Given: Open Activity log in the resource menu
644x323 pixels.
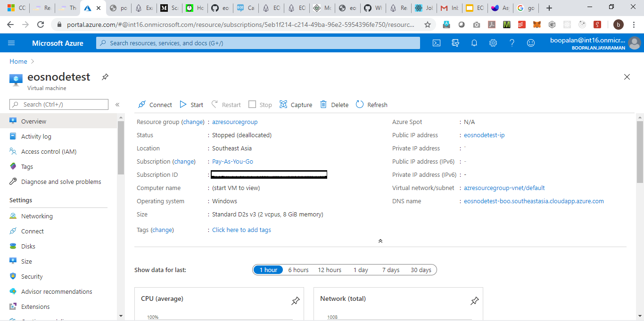Looking at the screenshot, I should coord(58,136).
